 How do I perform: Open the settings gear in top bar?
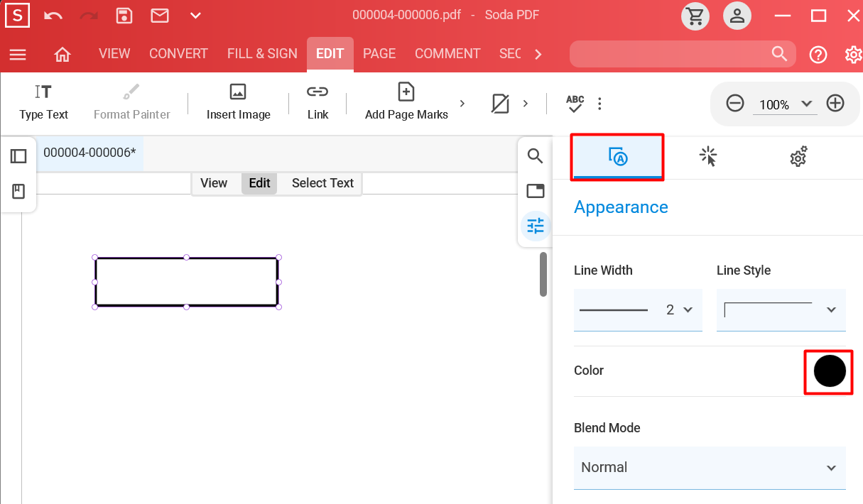(853, 55)
